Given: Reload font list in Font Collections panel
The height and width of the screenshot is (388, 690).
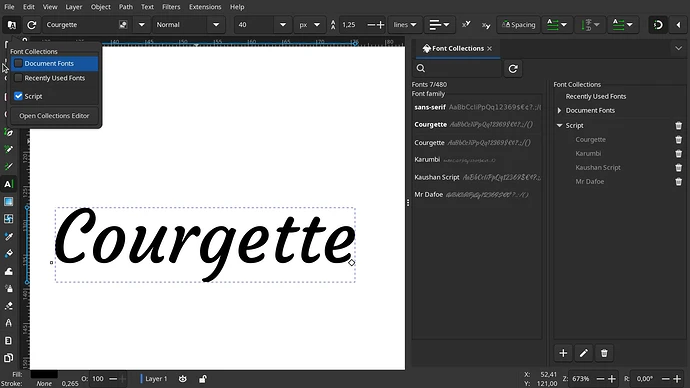Looking at the screenshot, I should click(x=513, y=69).
